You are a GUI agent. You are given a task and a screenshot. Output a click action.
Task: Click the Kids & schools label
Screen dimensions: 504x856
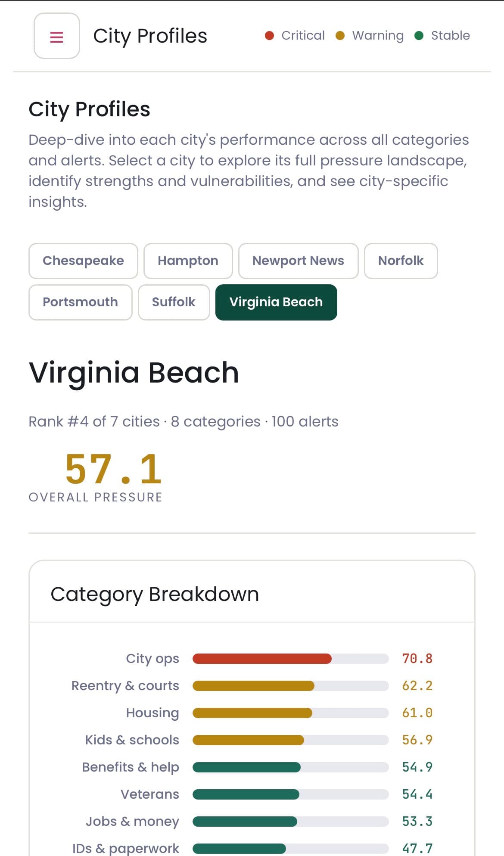pyautogui.click(x=132, y=740)
